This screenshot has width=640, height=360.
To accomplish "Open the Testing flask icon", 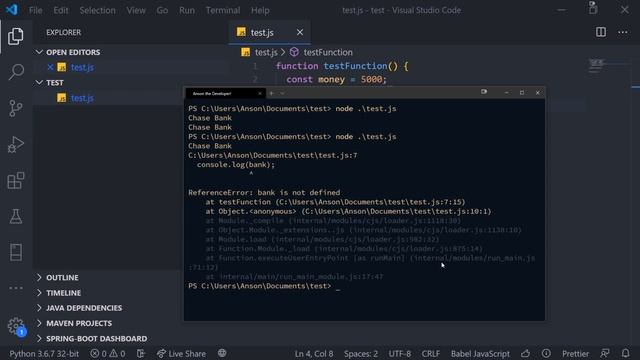I will click(16, 216).
